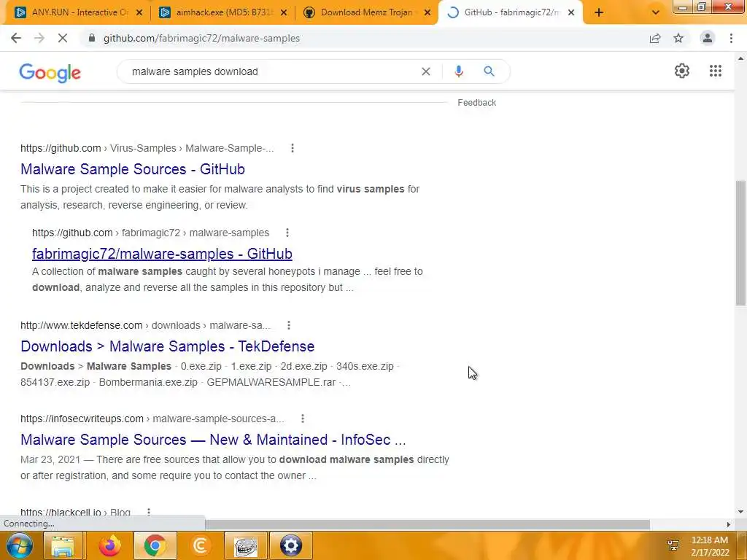This screenshot has height=560, width=747.
Task: Launch Firefox from taskbar
Action: tap(110, 545)
